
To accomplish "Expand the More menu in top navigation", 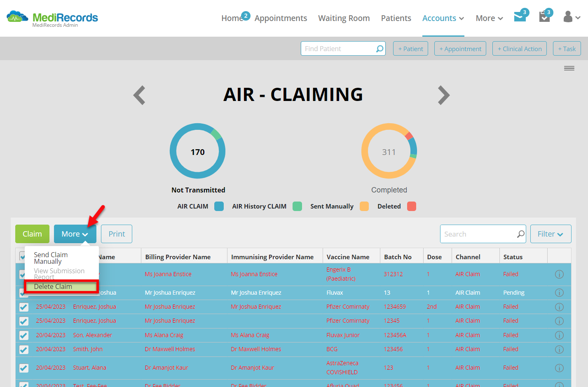I will [489, 18].
